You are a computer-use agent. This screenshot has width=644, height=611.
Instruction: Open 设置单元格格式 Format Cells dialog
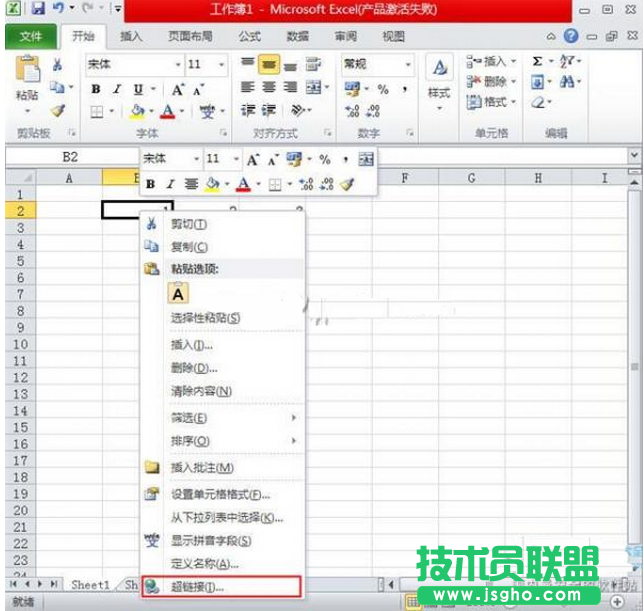pos(222,494)
